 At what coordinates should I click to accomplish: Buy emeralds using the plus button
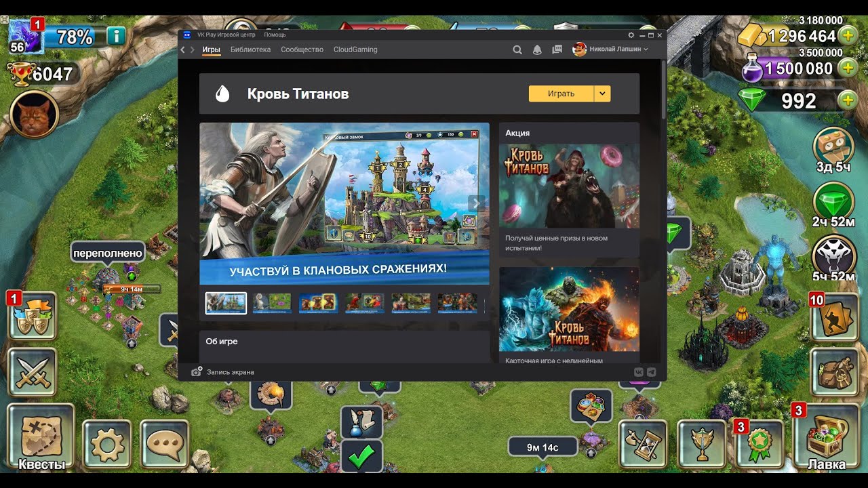(x=848, y=101)
